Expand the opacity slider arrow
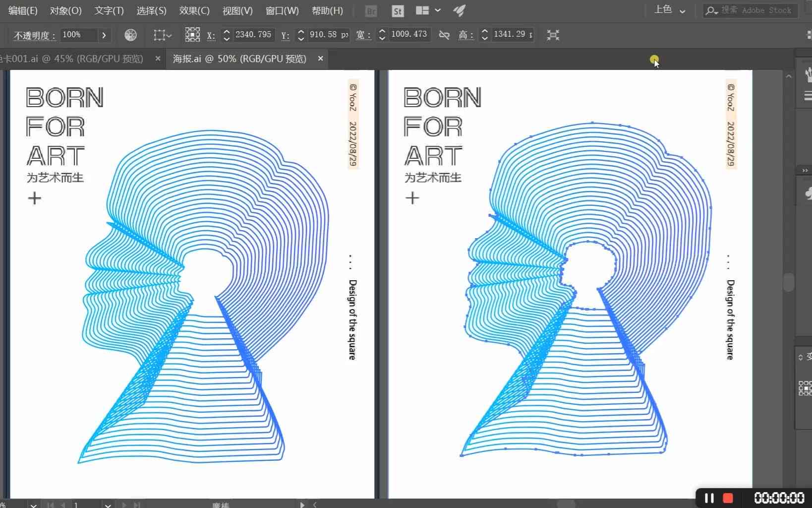The image size is (812, 508). (104, 35)
